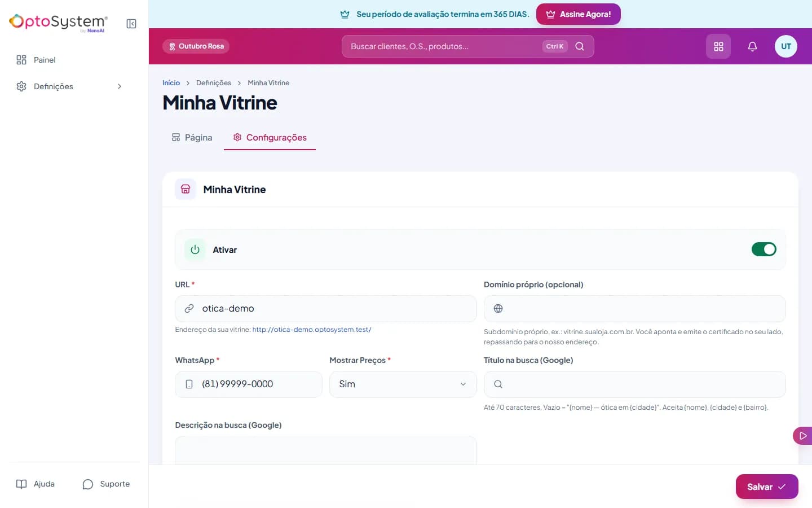812x508 pixels.
Task: Click the link icon in URL field
Action: (189, 309)
